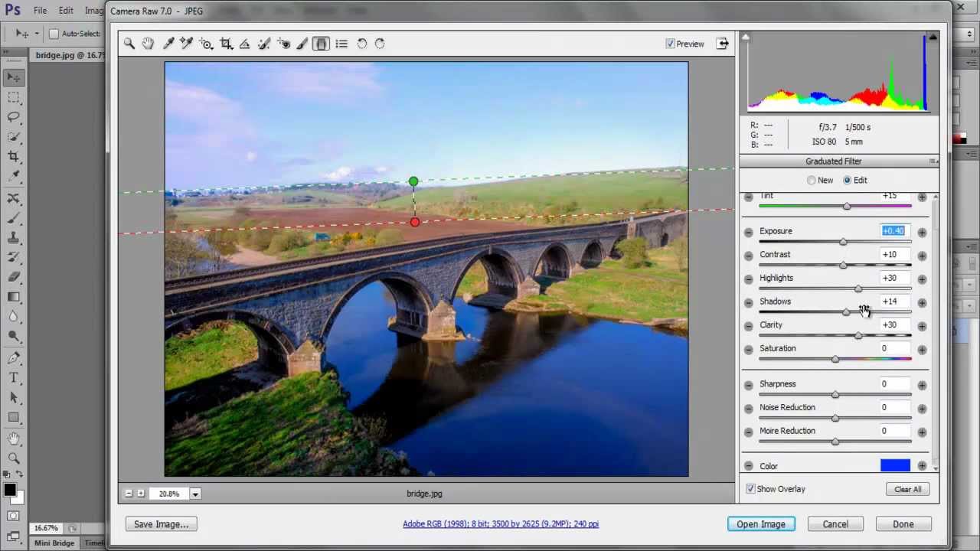
Task: Zoom in with the preview plus button
Action: (141, 494)
